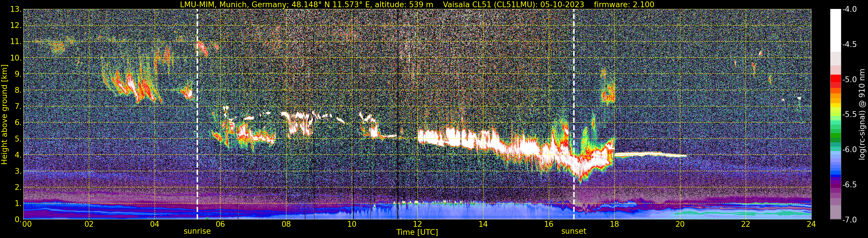Click the '12' time tick label
The image size is (868, 238).
417,224
